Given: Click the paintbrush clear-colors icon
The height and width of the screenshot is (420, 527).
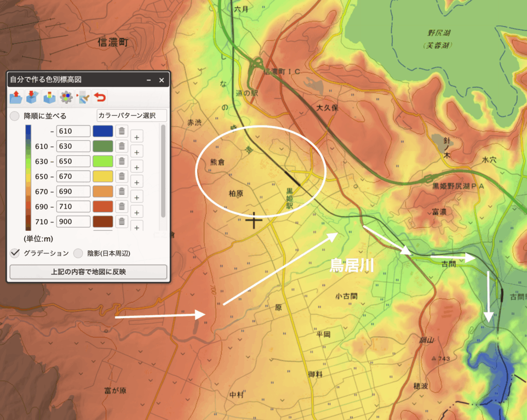Looking at the screenshot, I should (82, 97).
